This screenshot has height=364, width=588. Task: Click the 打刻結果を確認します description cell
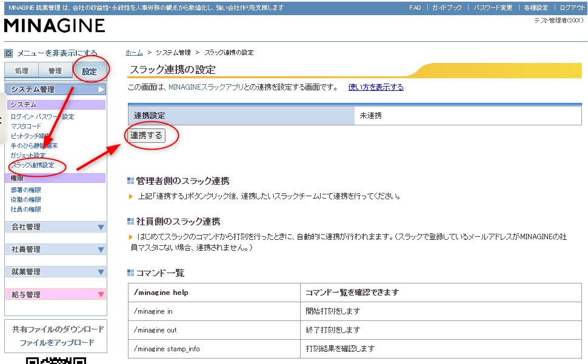[x=441, y=349]
